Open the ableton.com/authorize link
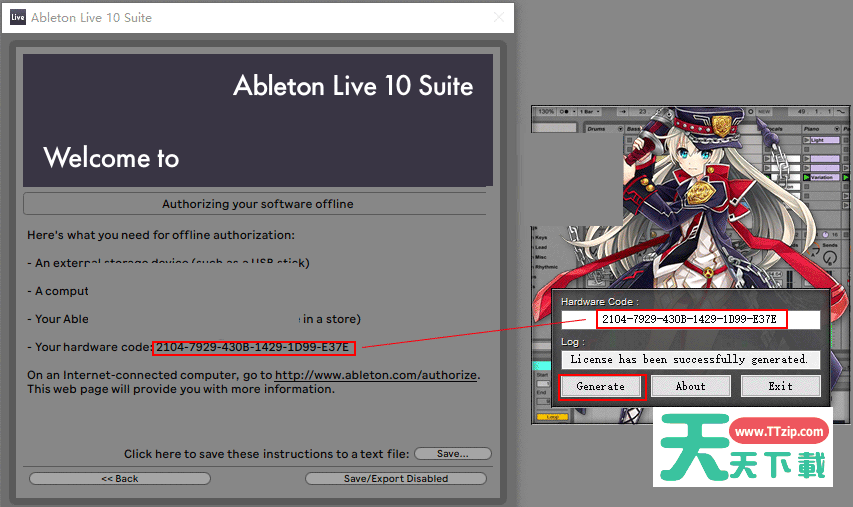853x507 pixels. [x=376, y=375]
